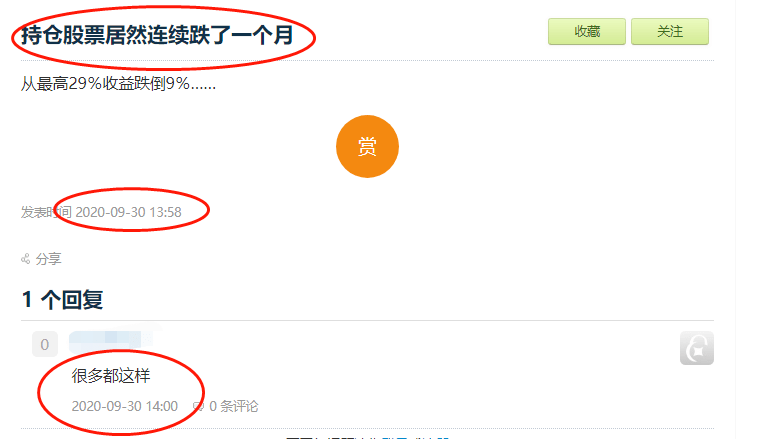Viewport: 760px width, 439px height.
Task: Click the cut-off black text at the bottom
Action: click(333, 437)
